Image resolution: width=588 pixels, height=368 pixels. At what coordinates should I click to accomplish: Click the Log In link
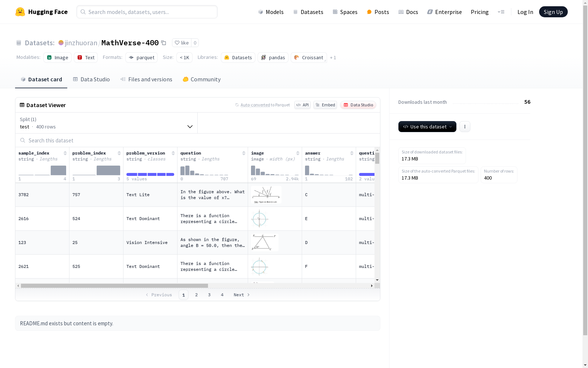(525, 12)
